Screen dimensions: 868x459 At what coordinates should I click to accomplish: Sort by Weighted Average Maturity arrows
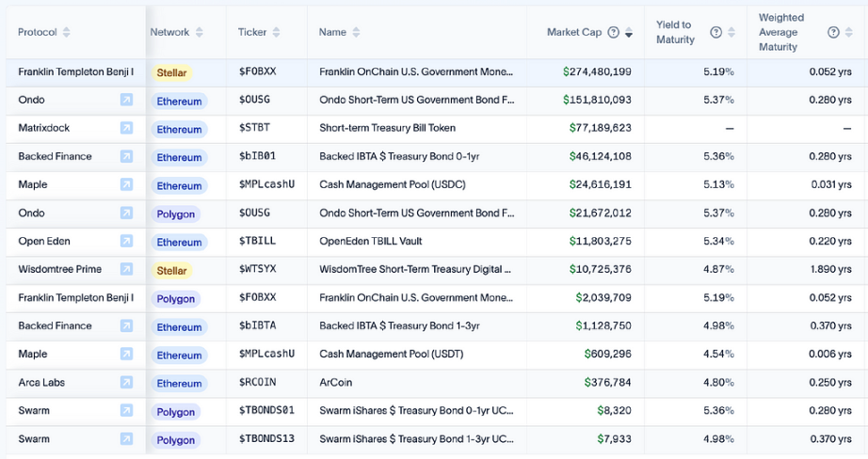point(848,32)
